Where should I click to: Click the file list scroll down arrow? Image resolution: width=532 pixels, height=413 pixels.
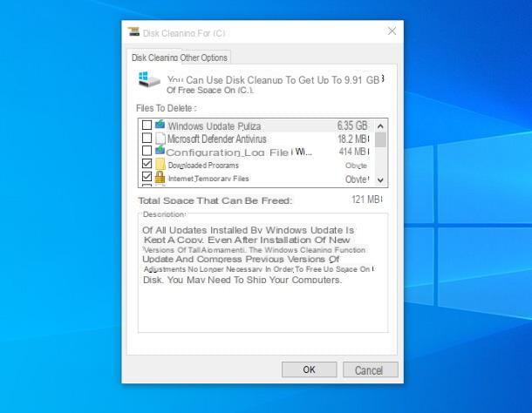(380, 180)
